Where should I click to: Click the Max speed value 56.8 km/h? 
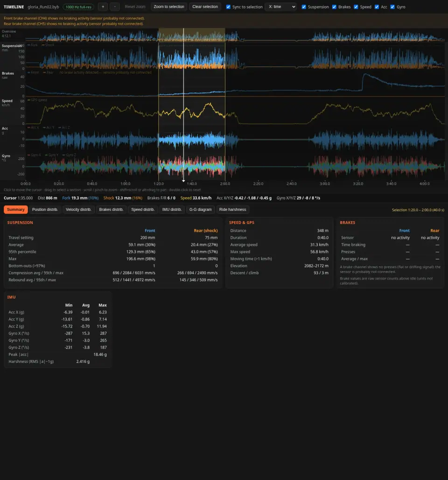point(319,252)
